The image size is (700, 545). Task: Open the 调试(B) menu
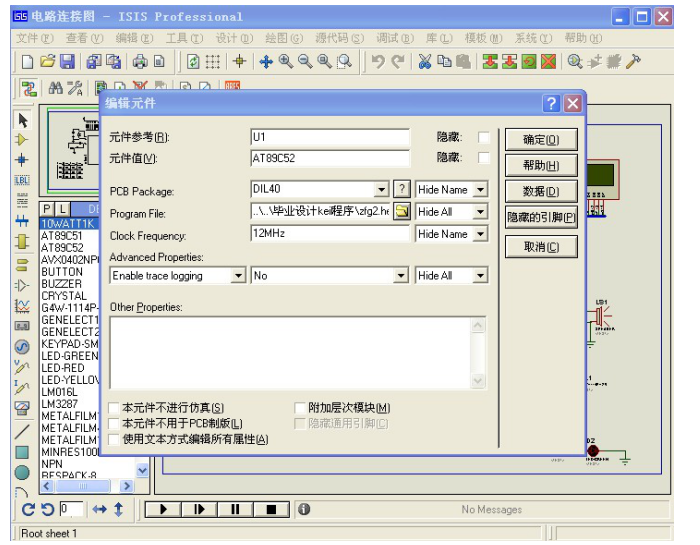395,38
